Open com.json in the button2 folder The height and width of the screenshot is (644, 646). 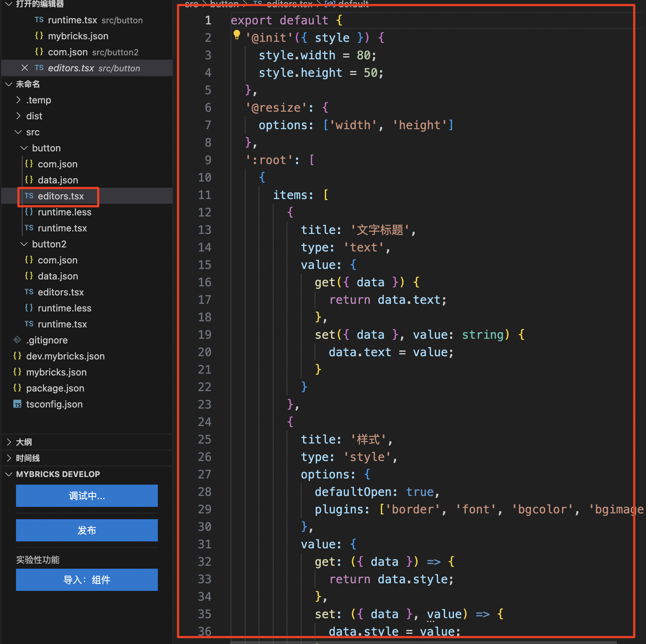point(87,260)
